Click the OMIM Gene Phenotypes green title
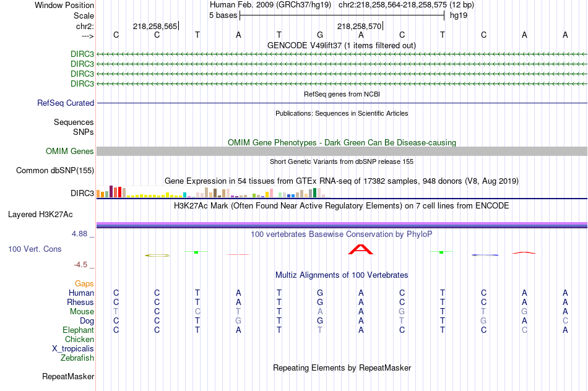 pyautogui.click(x=342, y=143)
